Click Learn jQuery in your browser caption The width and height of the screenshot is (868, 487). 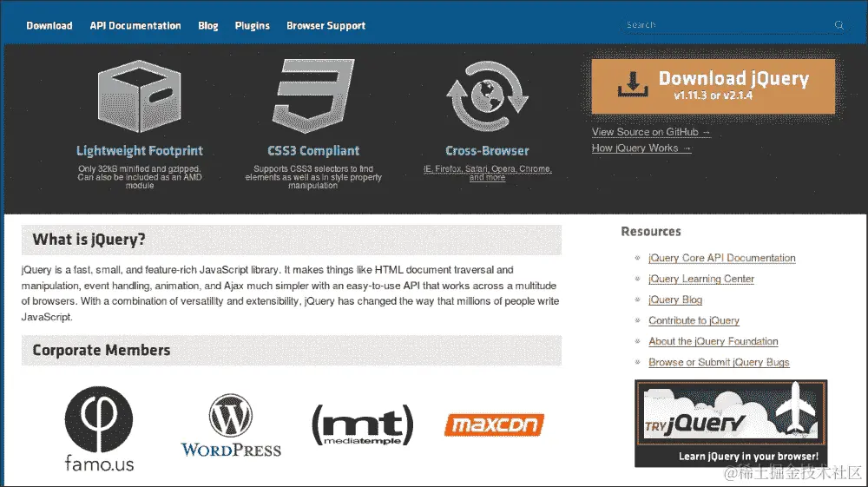(x=748, y=456)
